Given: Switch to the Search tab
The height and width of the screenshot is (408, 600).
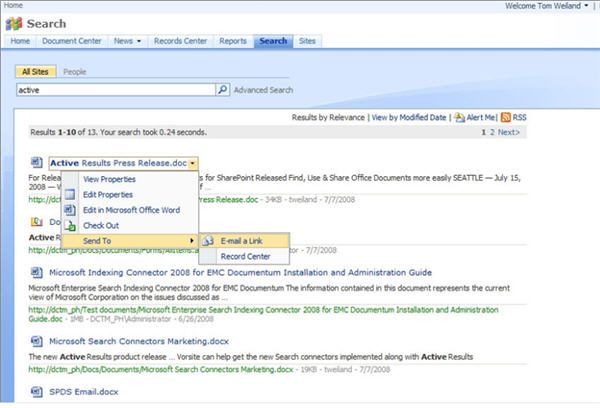Looking at the screenshot, I should (273, 41).
